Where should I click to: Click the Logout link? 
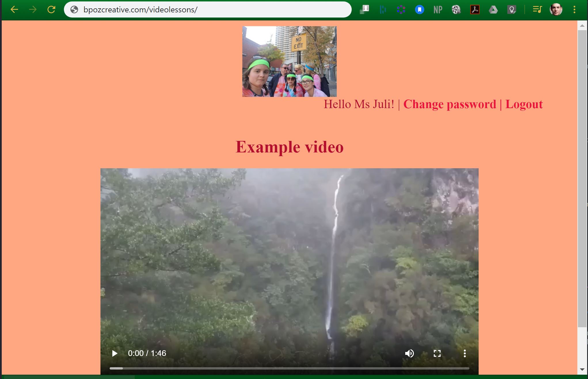click(524, 104)
